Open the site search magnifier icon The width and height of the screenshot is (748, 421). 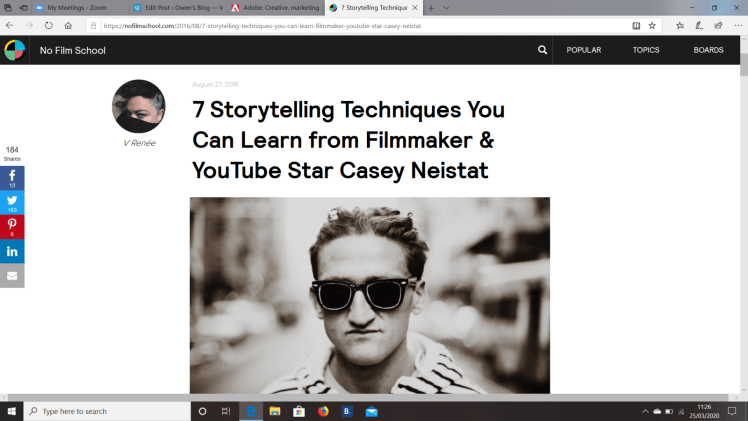542,50
